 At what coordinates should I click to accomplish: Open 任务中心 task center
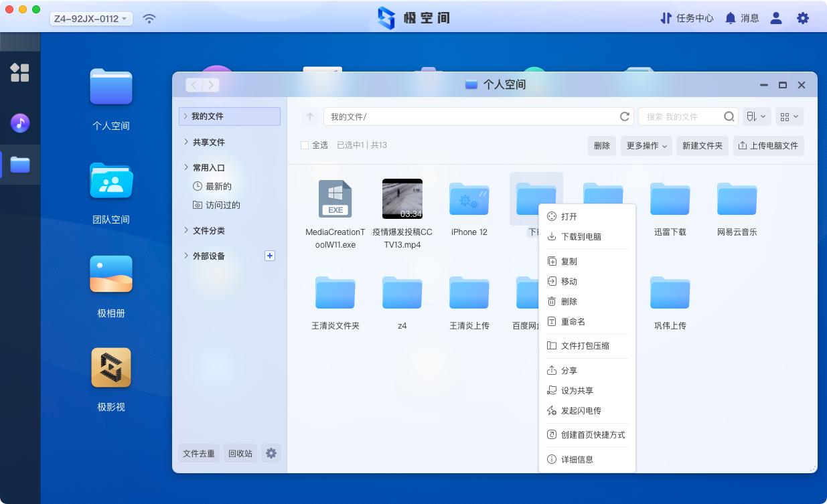[687, 18]
